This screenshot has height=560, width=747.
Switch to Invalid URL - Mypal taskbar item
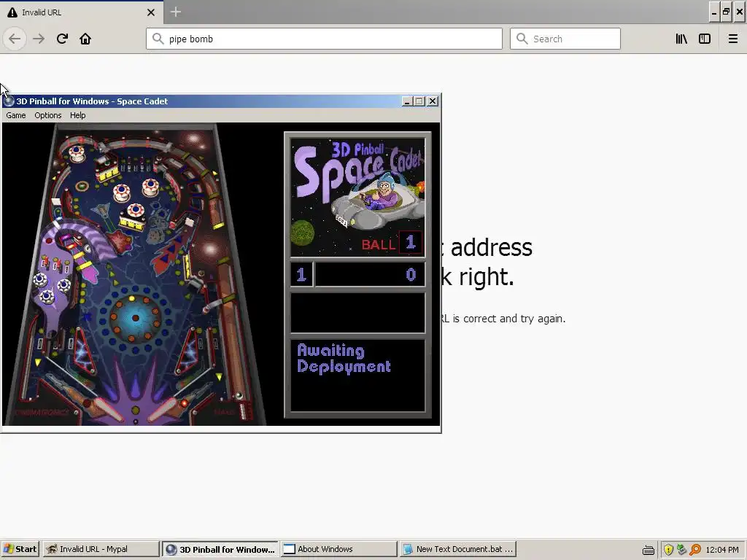click(101, 549)
